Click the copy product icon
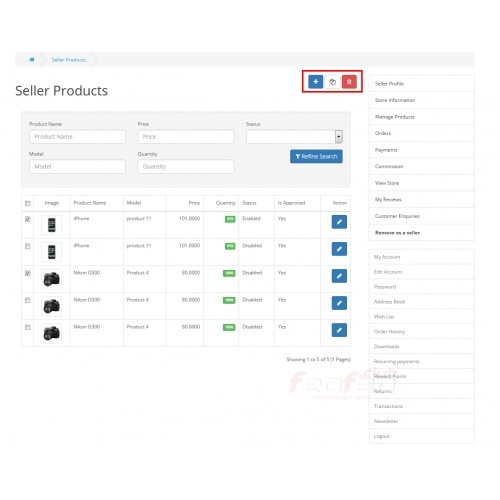 pos(332,82)
